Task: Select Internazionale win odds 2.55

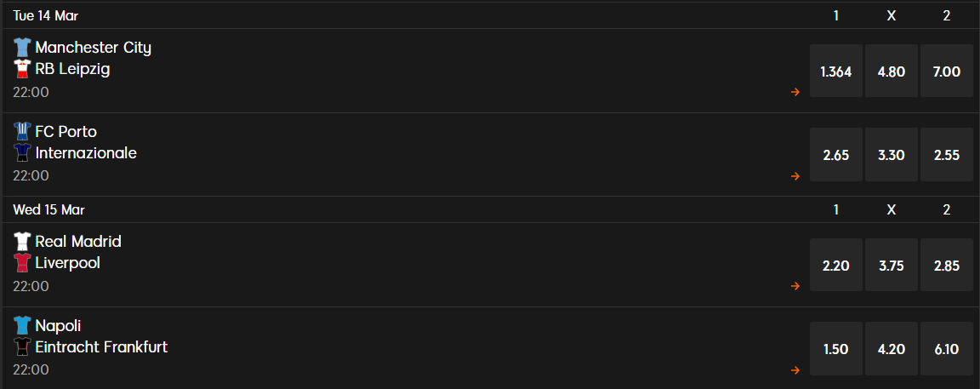Action: pyautogui.click(x=947, y=154)
